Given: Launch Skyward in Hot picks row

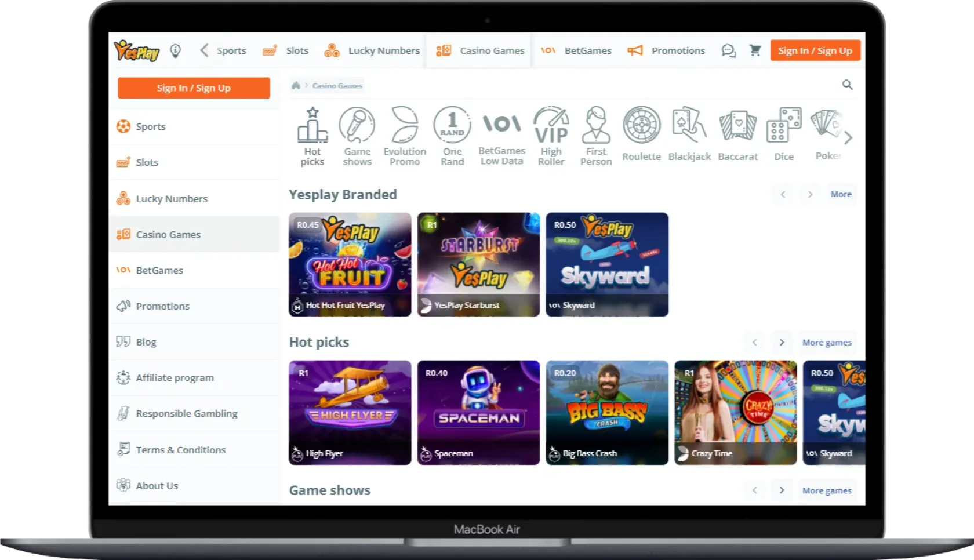Looking at the screenshot, I should (x=834, y=413).
